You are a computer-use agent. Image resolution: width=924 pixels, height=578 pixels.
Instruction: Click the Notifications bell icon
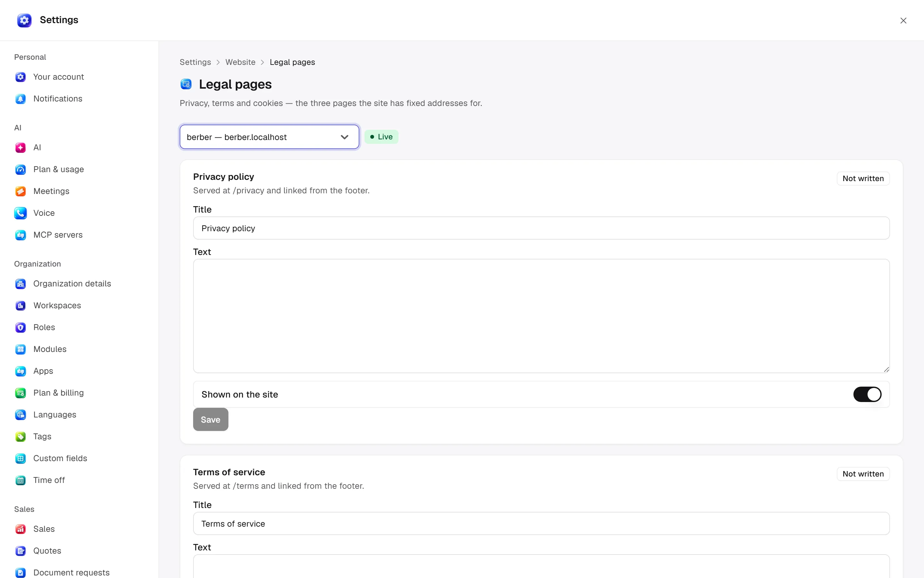(x=21, y=99)
